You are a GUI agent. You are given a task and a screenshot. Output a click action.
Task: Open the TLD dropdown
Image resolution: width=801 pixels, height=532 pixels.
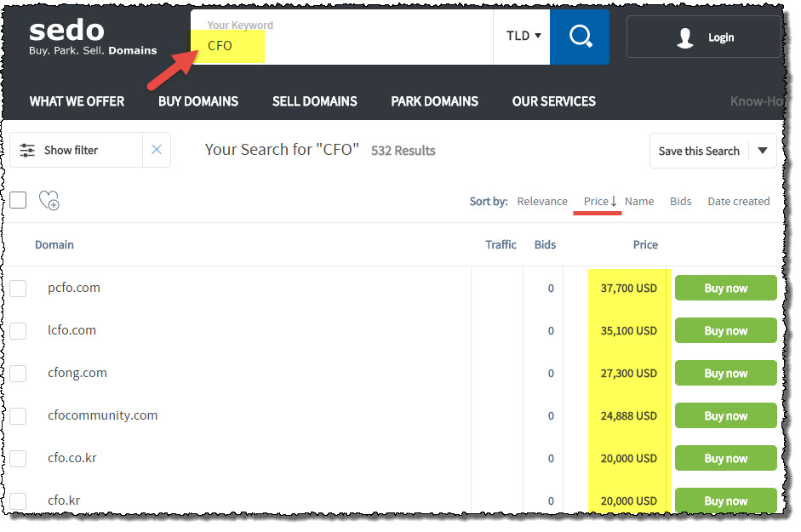[x=522, y=37]
